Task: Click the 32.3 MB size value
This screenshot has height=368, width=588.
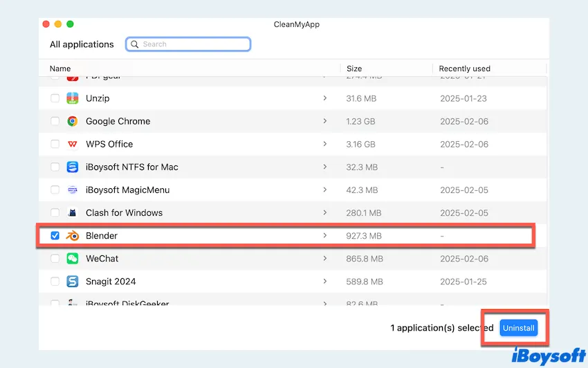Action: click(x=362, y=167)
